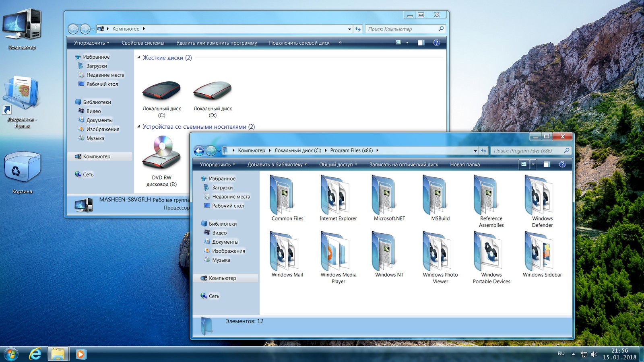The height and width of the screenshot is (362, 644).
Task: Select Documents in Program Files sidebar
Action: point(225,242)
